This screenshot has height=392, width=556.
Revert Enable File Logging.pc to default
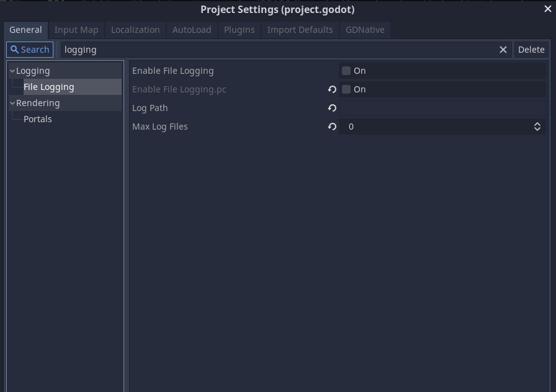point(331,89)
